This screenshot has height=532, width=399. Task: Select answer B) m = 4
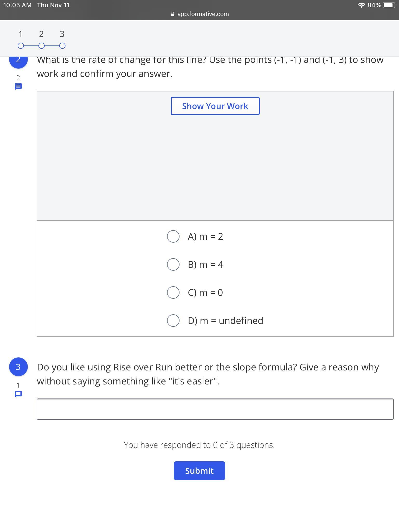pyautogui.click(x=173, y=264)
